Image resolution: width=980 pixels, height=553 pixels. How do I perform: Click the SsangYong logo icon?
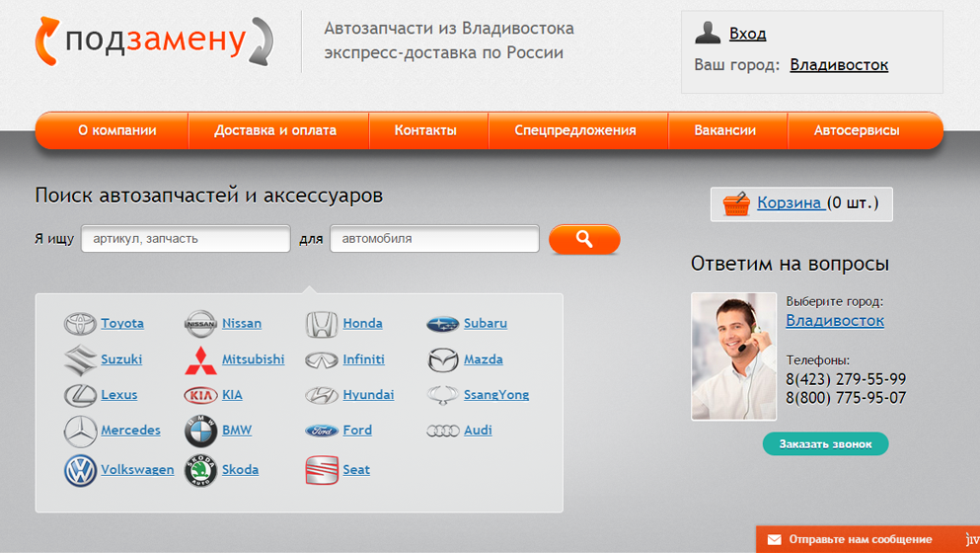[442, 395]
